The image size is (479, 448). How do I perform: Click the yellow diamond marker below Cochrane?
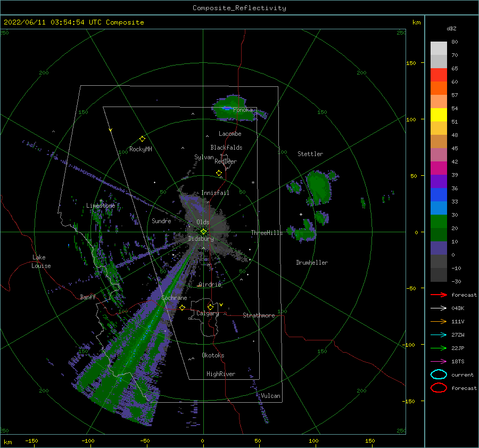click(x=183, y=307)
